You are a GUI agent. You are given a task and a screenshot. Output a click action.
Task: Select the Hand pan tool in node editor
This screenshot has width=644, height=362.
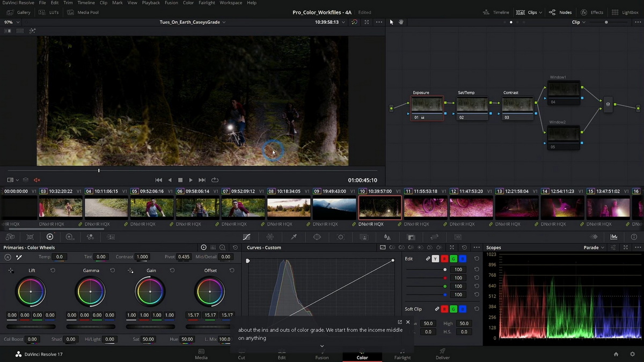tap(401, 22)
